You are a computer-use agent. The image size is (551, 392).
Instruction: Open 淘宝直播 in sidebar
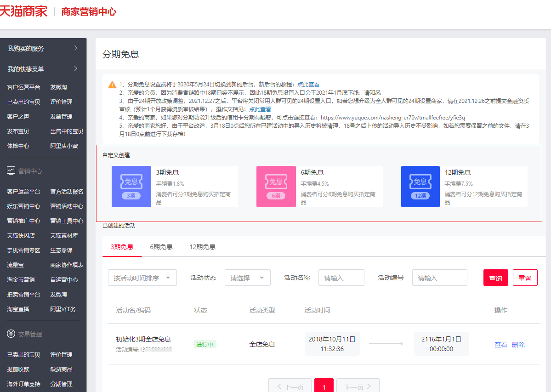coord(18,309)
